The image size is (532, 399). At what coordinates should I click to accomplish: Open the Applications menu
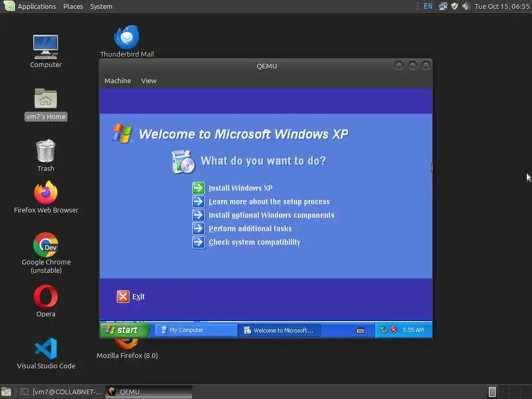coord(37,6)
